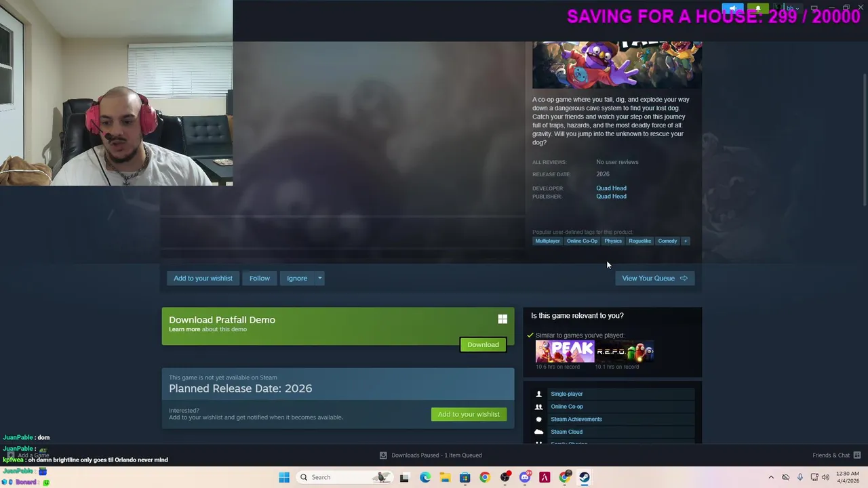Open Adobe Acrobat from the taskbar
The width and height of the screenshot is (868, 488).
point(545,477)
